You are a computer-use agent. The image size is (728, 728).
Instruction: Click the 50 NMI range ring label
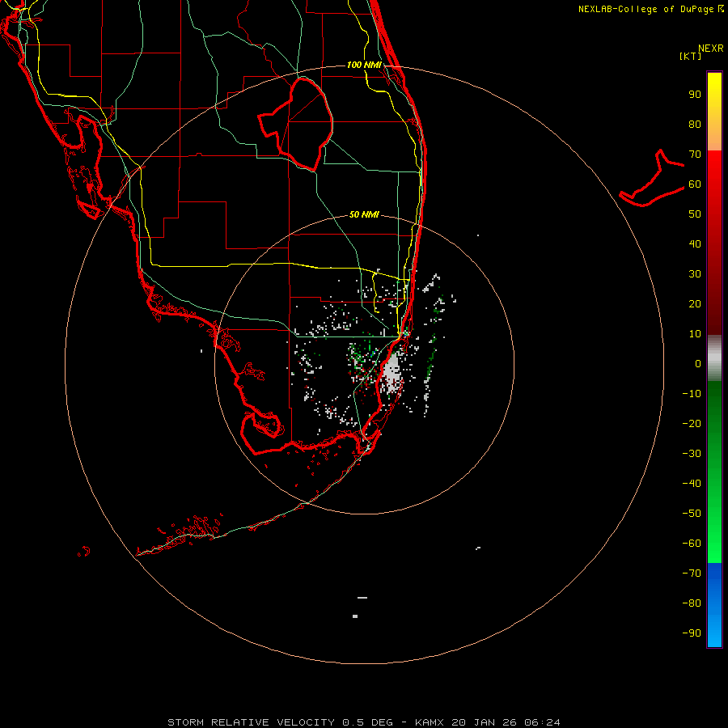(x=364, y=214)
